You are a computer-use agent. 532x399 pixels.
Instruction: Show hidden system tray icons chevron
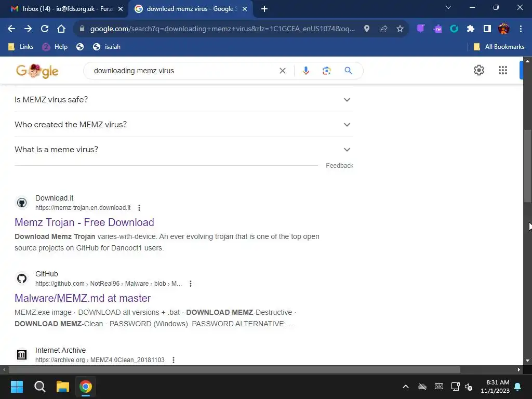405,387
